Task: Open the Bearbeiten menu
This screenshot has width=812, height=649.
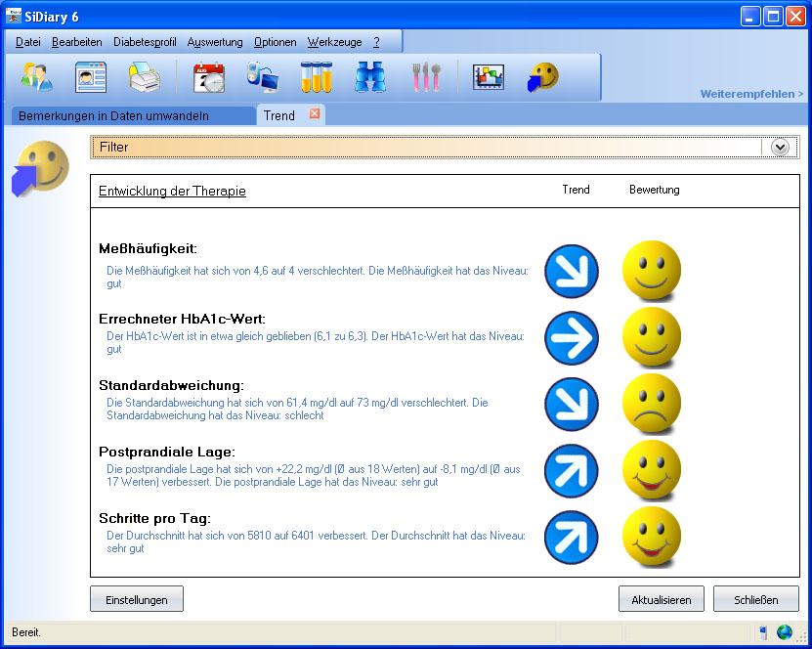Action: [x=76, y=42]
